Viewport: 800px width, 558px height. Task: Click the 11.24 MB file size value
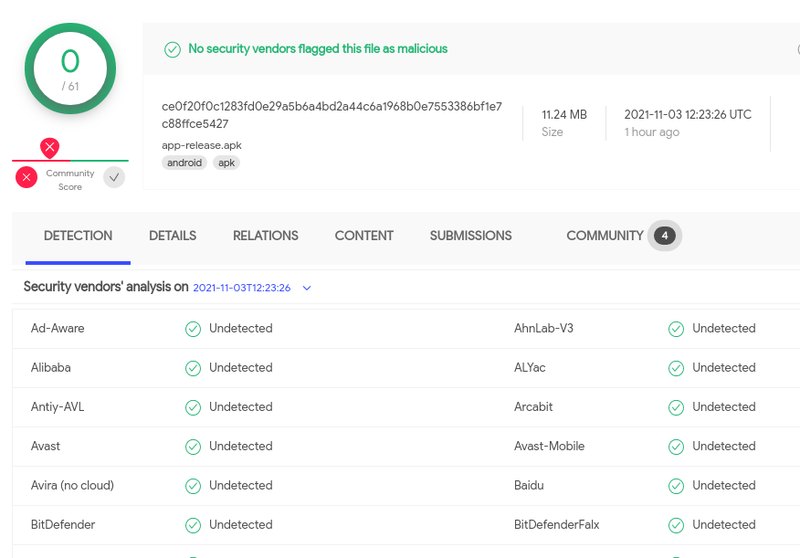(x=564, y=115)
